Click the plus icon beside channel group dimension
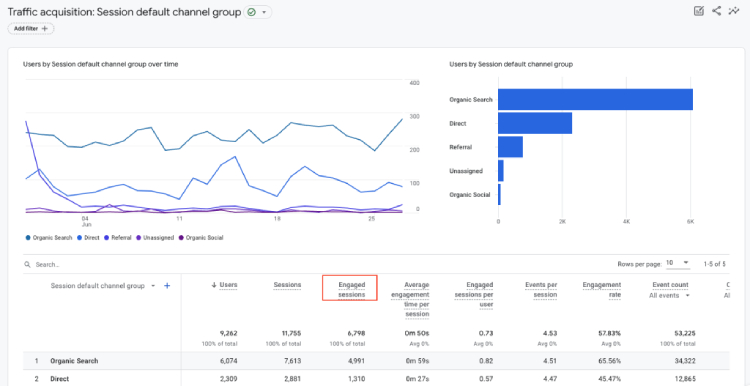Screen dimensions: 750x386 (167, 286)
